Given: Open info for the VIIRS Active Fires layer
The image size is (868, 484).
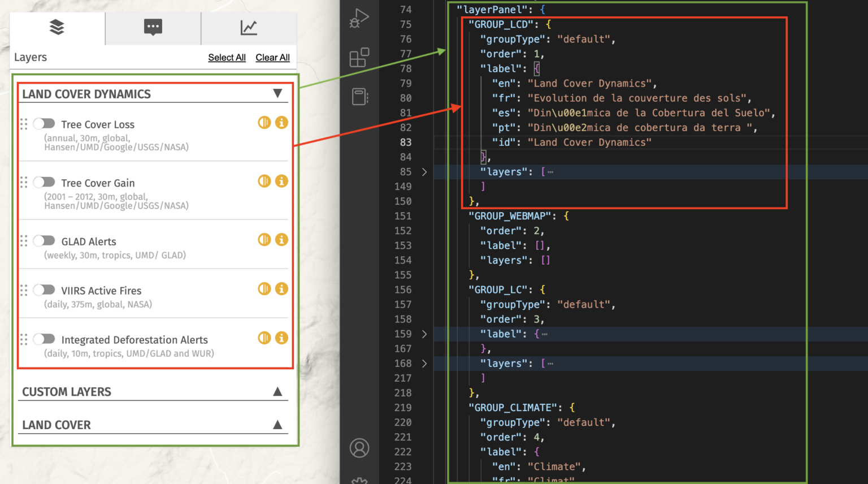Looking at the screenshot, I should [281, 288].
